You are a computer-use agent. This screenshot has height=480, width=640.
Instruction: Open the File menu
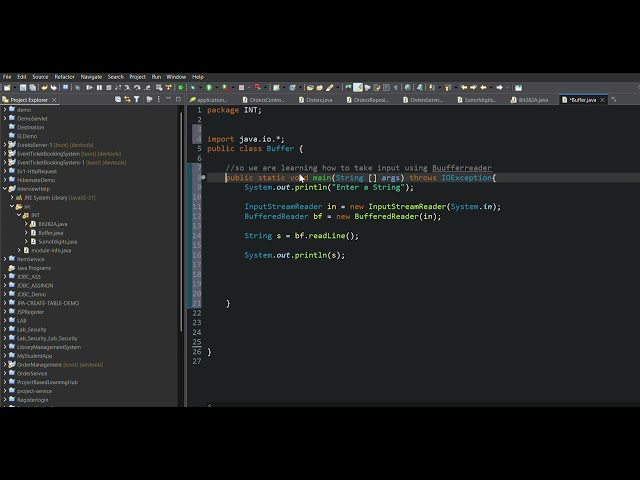coord(7,77)
